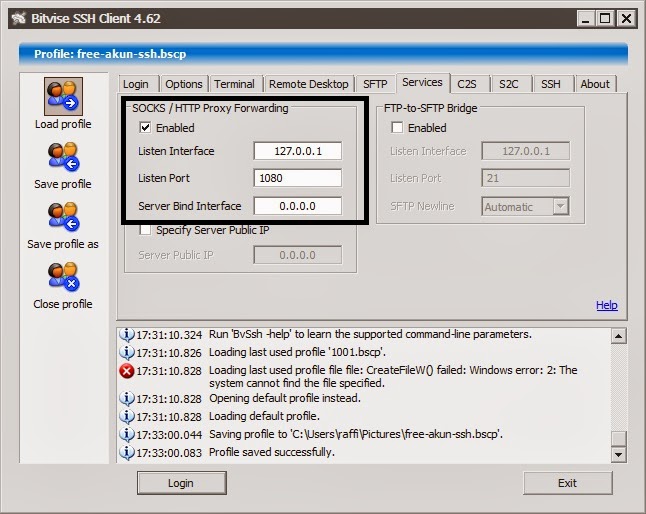Screen dimensions: 646x514
Task: Click the Login button at bottom
Action: pos(182,483)
